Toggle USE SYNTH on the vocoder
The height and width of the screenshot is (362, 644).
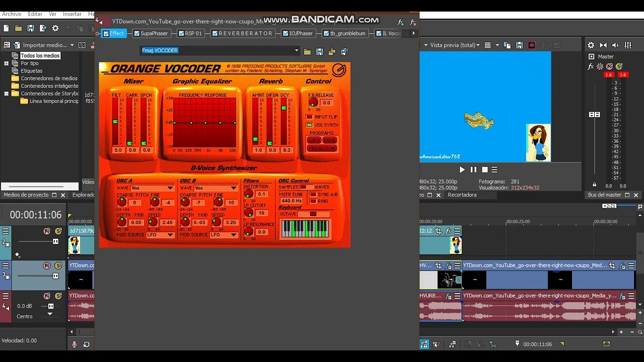[x=310, y=125]
